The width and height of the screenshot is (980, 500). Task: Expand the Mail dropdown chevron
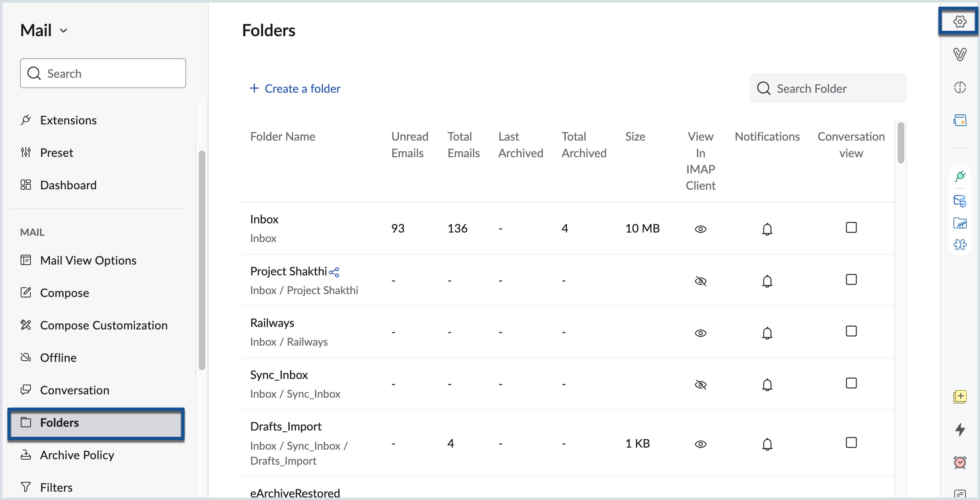click(64, 31)
